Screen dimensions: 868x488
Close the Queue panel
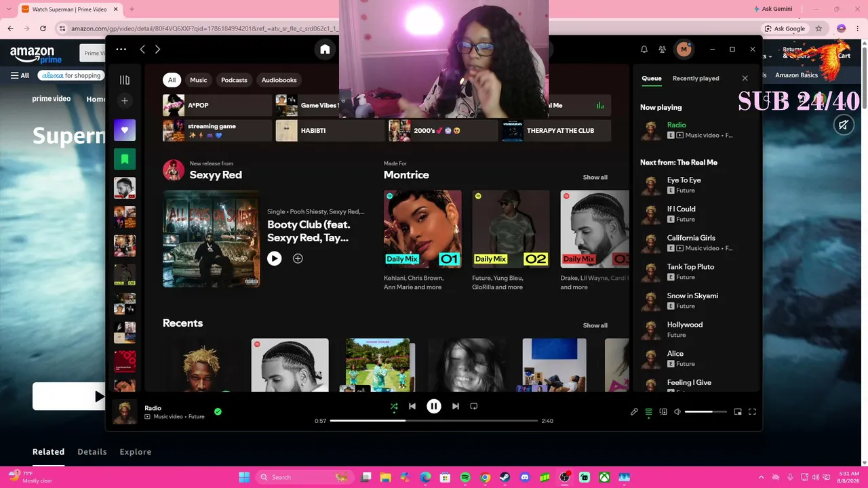tap(745, 79)
